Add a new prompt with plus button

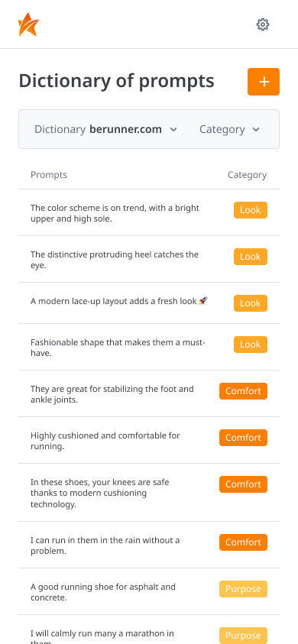click(x=264, y=82)
